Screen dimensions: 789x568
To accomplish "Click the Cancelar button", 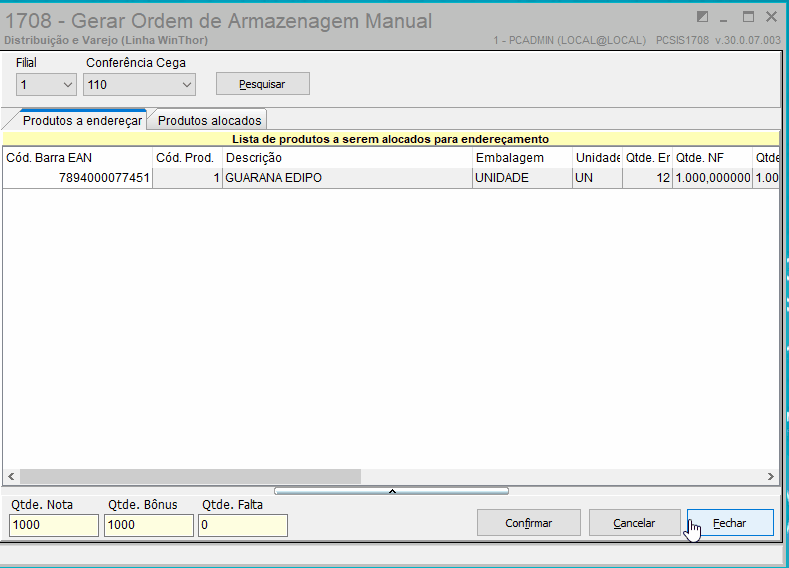I will point(634,523).
